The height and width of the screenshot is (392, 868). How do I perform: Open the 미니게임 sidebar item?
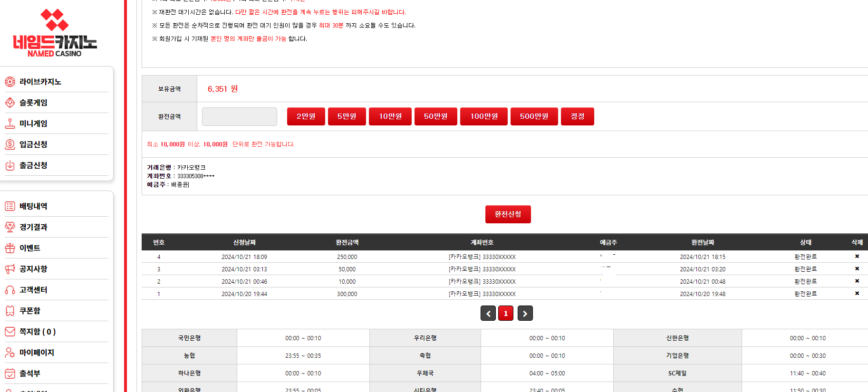(x=33, y=124)
